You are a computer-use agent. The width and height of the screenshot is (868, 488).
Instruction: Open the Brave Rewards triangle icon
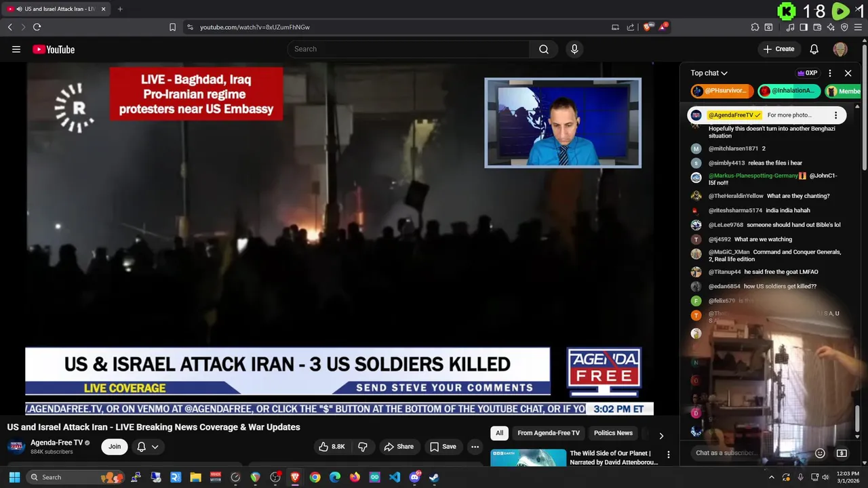click(663, 27)
